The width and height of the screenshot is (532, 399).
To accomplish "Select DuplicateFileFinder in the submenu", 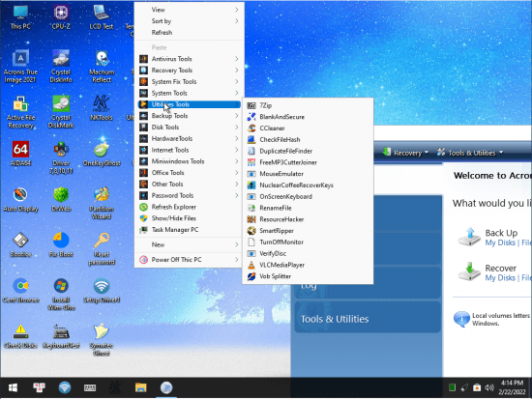I will (x=308, y=151).
